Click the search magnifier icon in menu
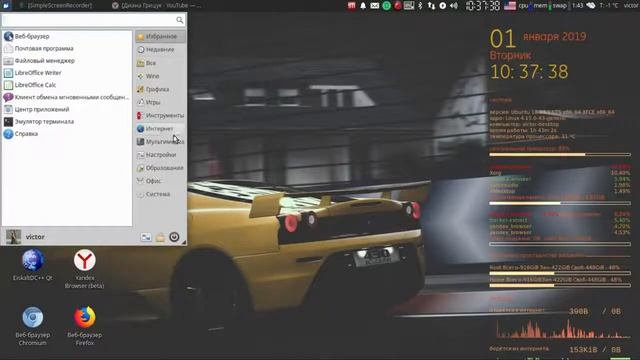 point(180,20)
